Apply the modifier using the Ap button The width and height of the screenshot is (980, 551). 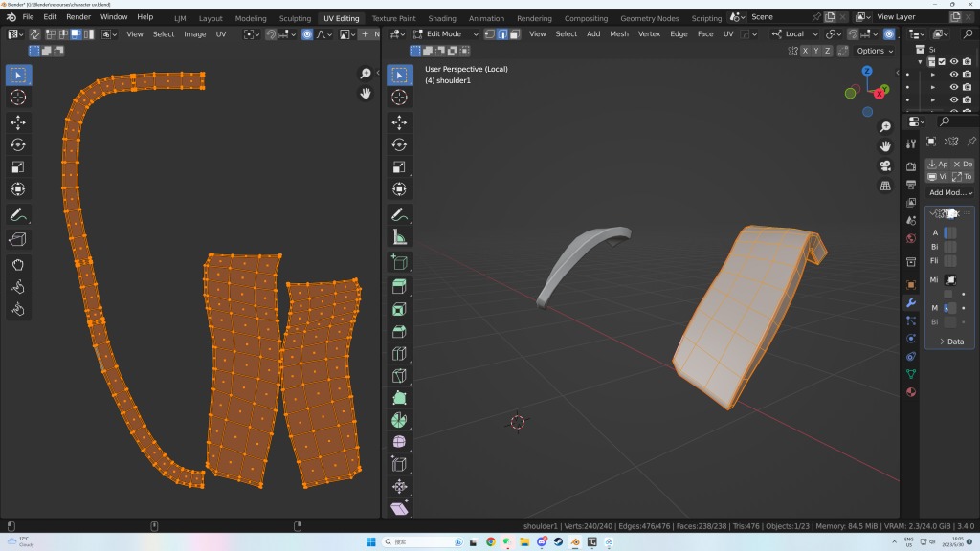click(x=938, y=164)
